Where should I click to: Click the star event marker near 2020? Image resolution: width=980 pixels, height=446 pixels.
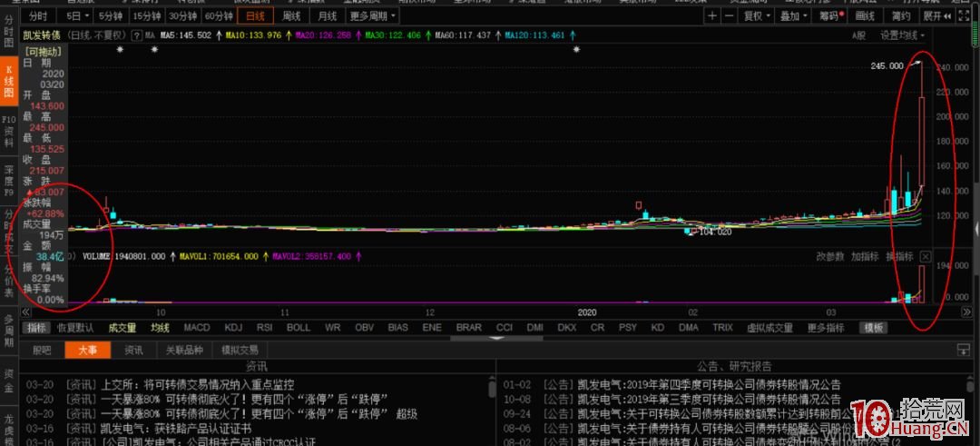(576, 49)
